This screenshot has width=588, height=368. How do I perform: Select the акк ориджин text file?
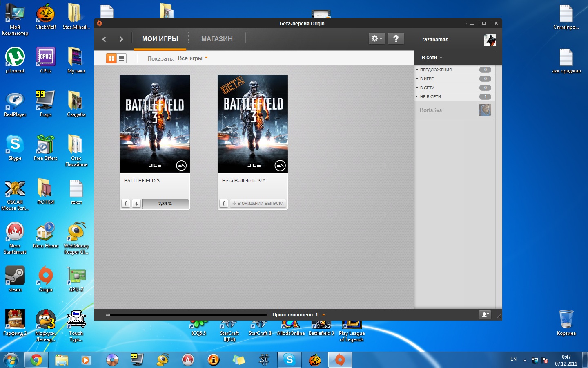(x=566, y=60)
